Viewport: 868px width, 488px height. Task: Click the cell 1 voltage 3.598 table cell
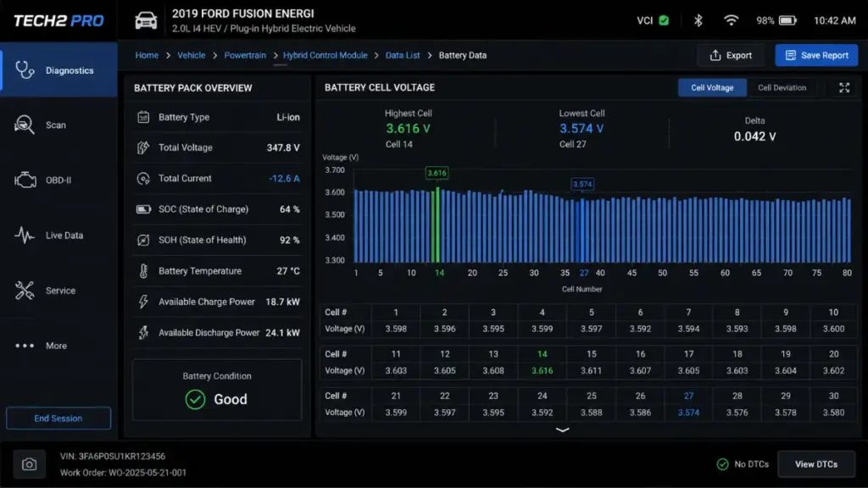click(x=396, y=329)
